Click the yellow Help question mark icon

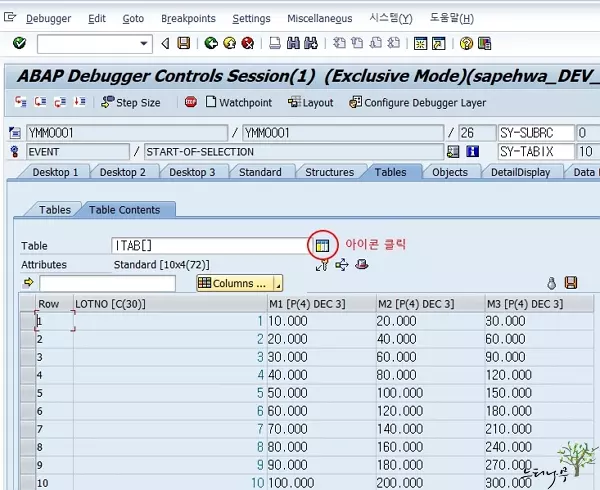(x=466, y=44)
